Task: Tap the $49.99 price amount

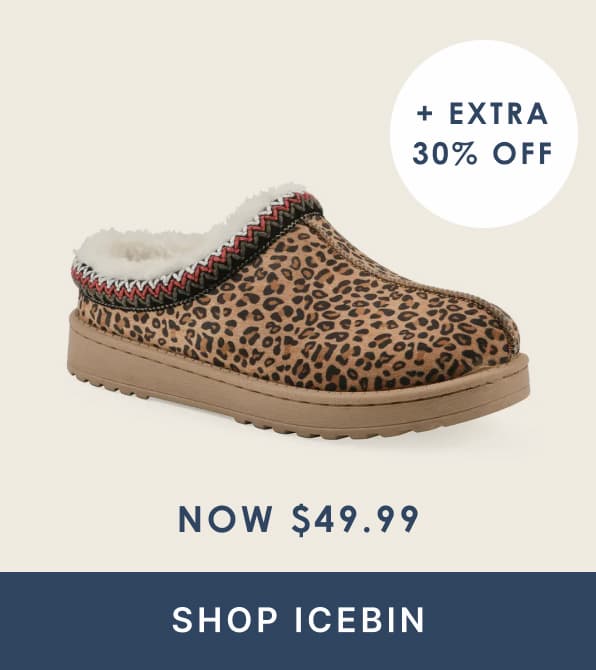Action: pyautogui.click(x=355, y=519)
